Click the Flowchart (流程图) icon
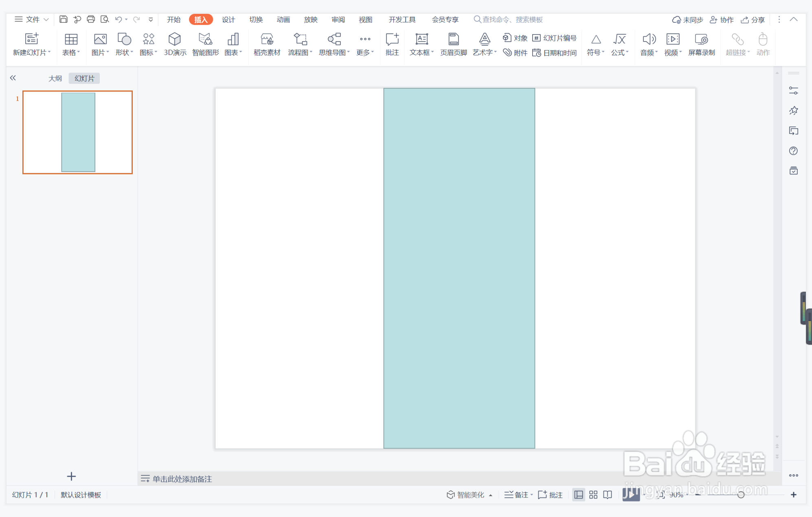The width and height of the screenshot is (812, 517). 300,39
